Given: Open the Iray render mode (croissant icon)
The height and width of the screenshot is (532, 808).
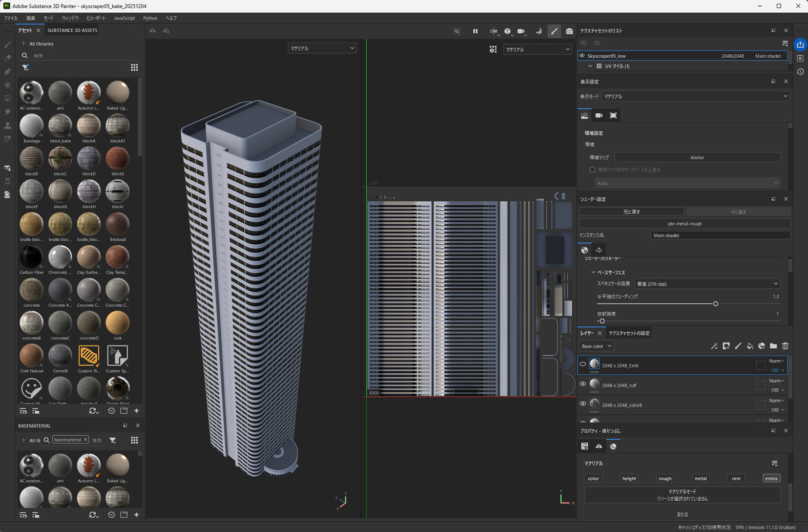Looking at the screenshot, I should tap(539, 31).
